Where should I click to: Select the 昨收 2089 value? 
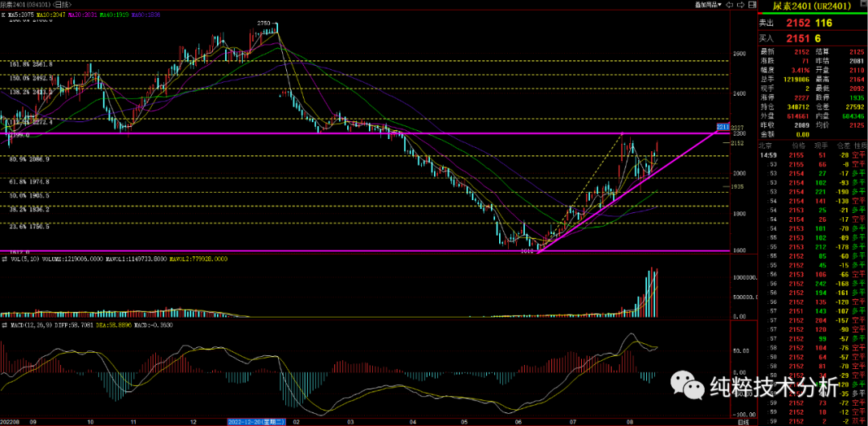tap(801, 125)
